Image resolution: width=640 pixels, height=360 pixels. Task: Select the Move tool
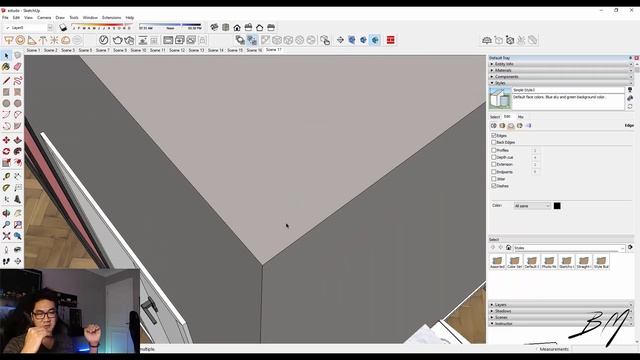click(6, 140)
